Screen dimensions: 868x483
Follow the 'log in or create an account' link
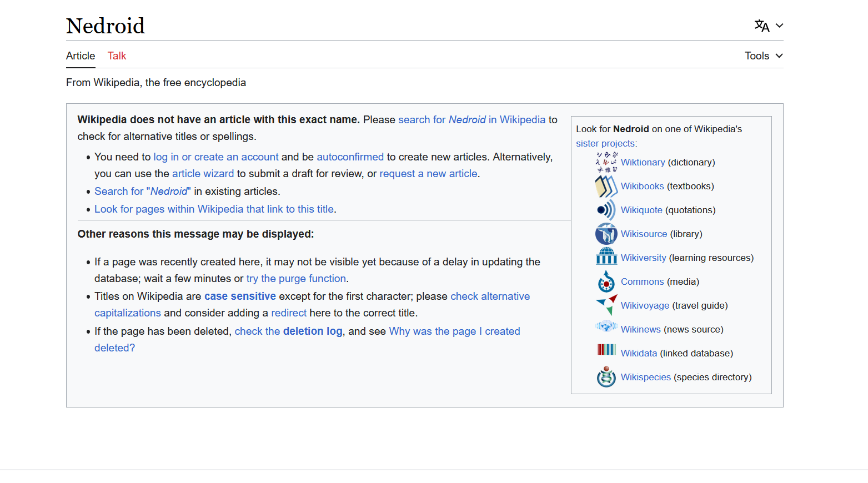(x=216, y=157)
